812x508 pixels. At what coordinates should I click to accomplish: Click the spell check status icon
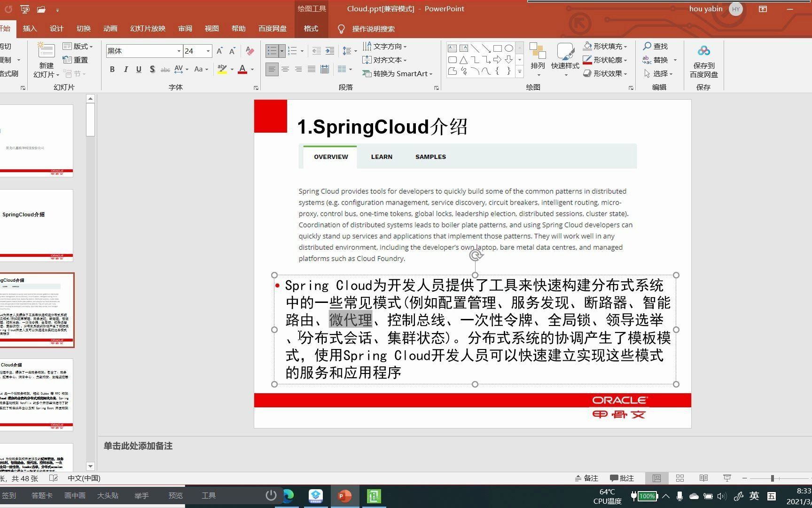click(x=54, y=478)
